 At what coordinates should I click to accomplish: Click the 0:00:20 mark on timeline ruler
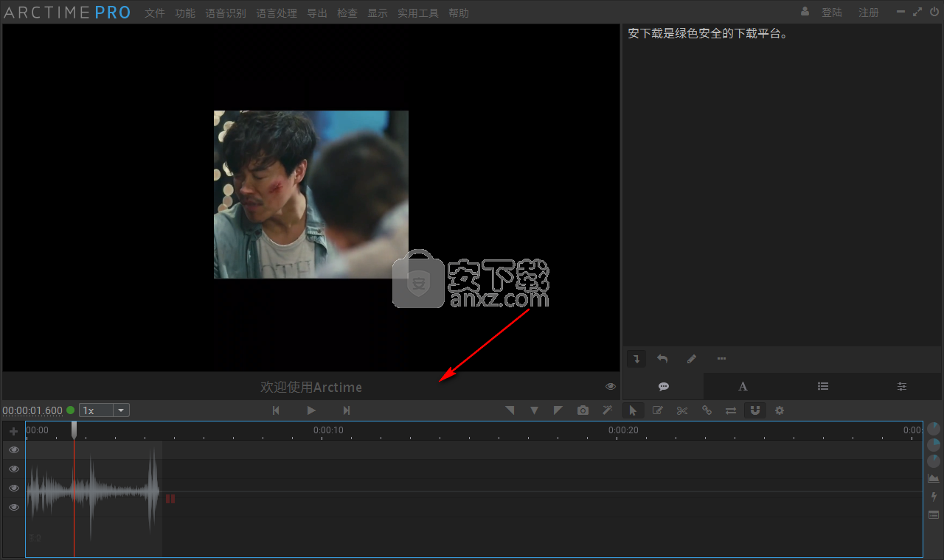(x=623, y=430)
